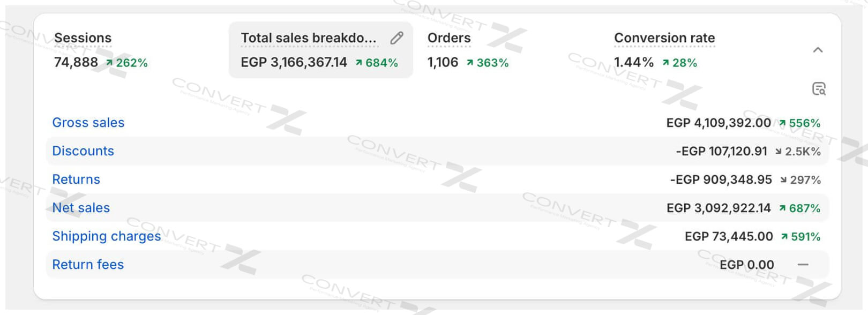This screenshot has height=315, width=868.
Task: Switch to the Conversion rate card
Action: pyautogui.click(x=664, y=38)
